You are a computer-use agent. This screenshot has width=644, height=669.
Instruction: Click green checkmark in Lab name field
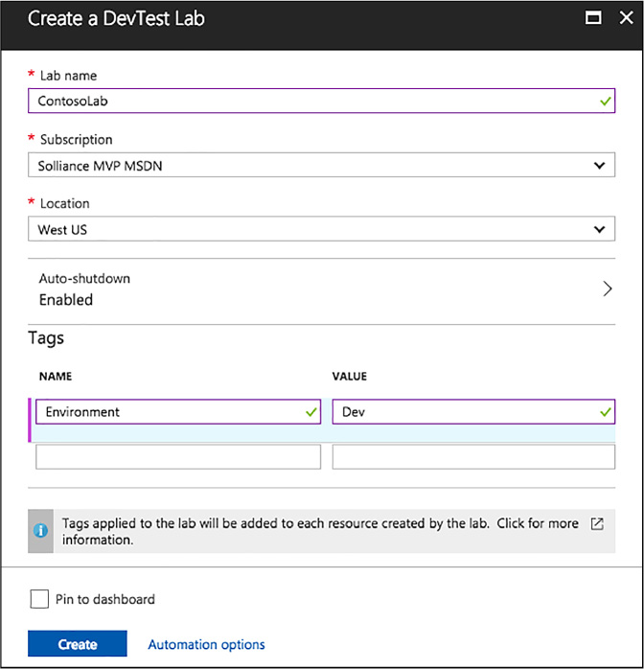[606, 102]
